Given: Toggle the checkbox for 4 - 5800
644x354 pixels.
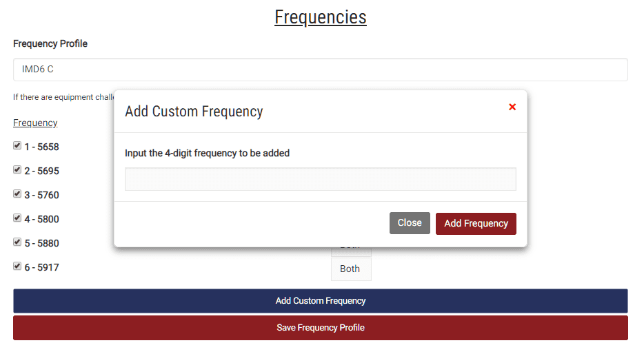Looking at the screenshot, I should point(17,218).
